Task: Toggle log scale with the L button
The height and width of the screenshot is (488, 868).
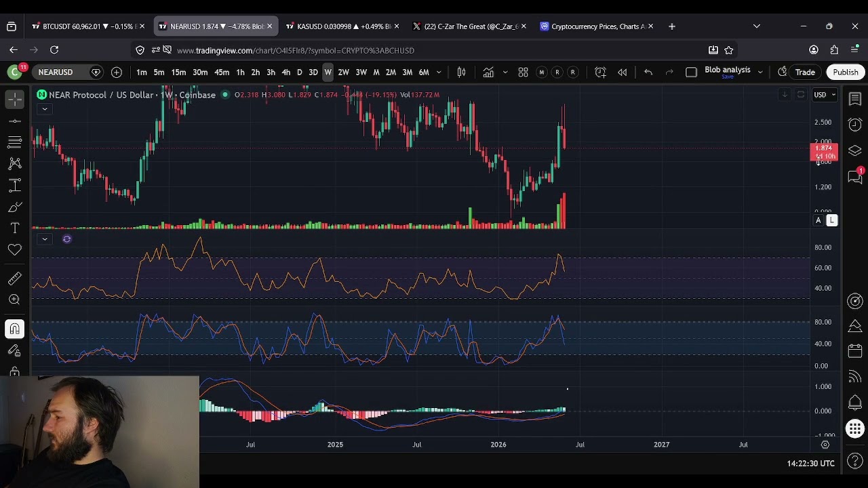Action: (x=832, y=220)
